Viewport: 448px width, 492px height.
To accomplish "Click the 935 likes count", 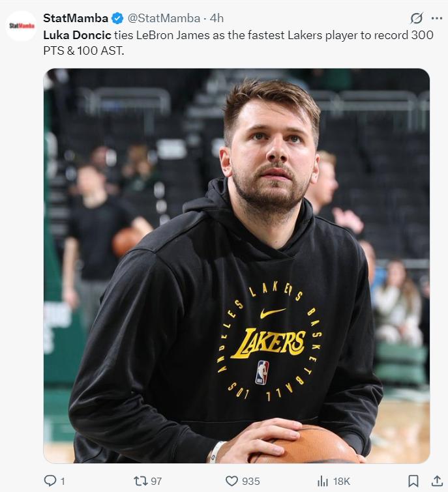I will point(251,481).
